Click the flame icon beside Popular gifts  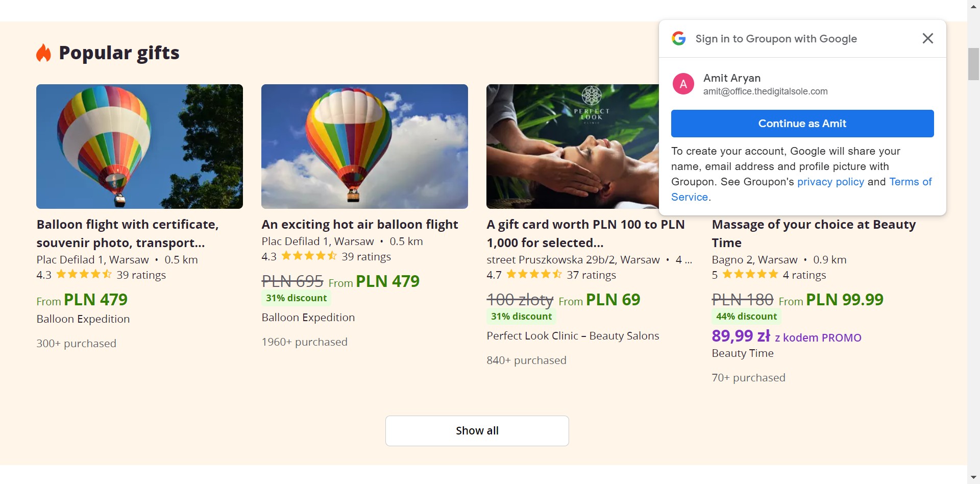44,53
